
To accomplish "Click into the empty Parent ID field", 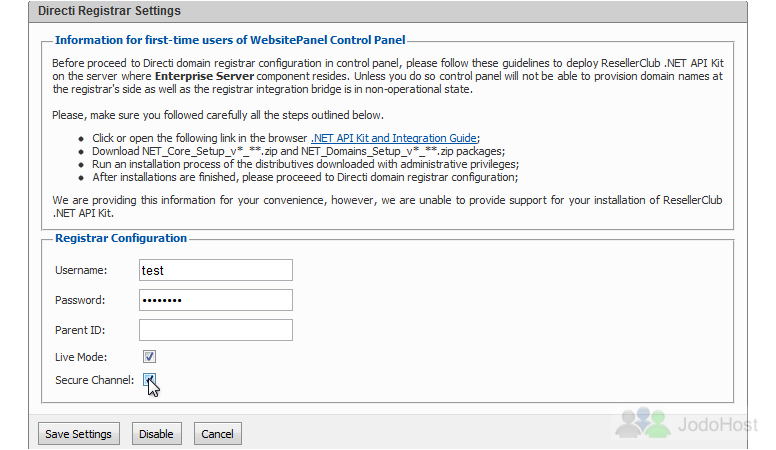I will 216,330.
